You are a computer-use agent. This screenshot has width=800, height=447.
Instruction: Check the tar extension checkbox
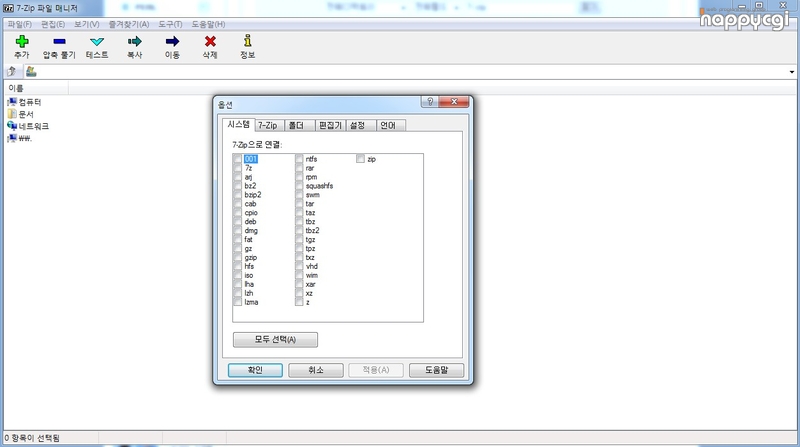coord(299,204)
